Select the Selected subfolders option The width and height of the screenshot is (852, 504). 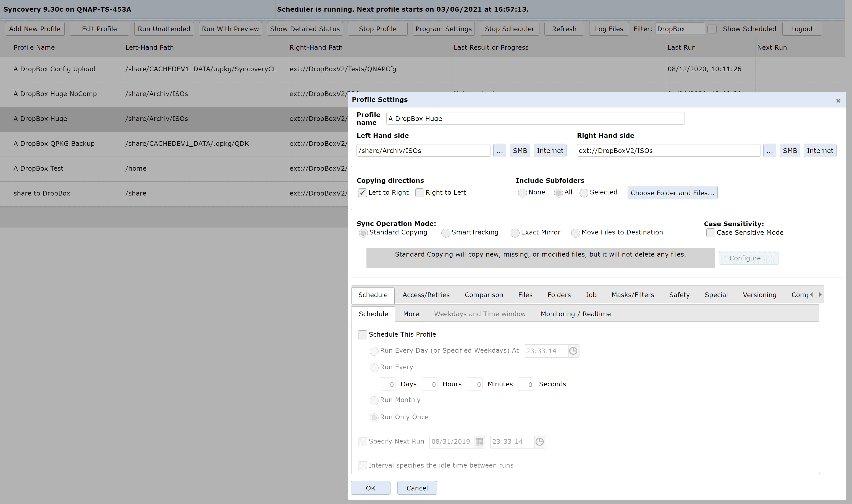click(583, 193)
